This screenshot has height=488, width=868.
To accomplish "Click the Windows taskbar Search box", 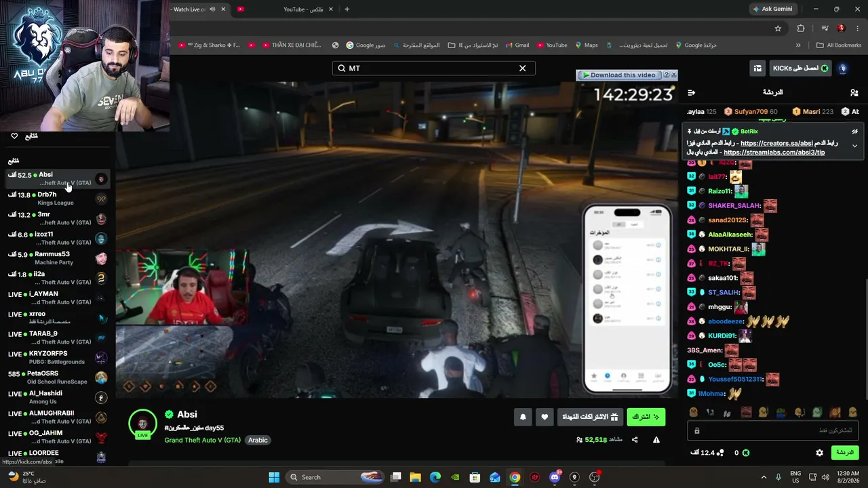I will pyautogui.click(x=335, y=477).
